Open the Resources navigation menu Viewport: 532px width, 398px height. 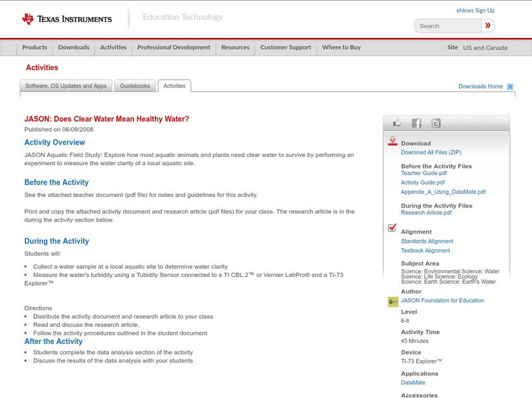(235, 47)
